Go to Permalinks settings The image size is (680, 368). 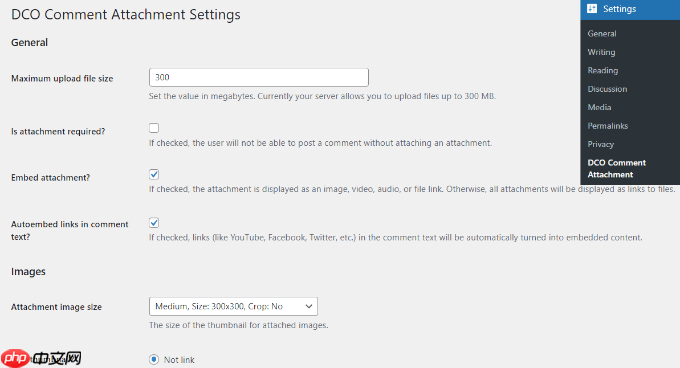[x=608, y=126]
